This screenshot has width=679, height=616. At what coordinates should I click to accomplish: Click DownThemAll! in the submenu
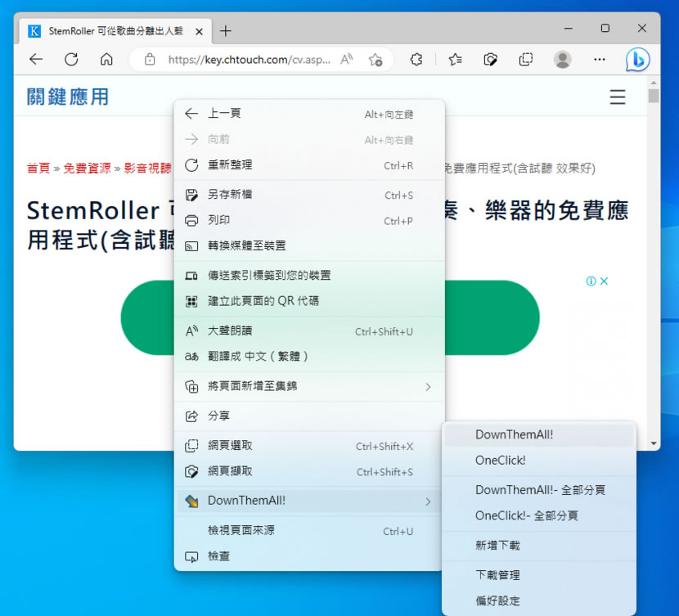tap(538, 434)
